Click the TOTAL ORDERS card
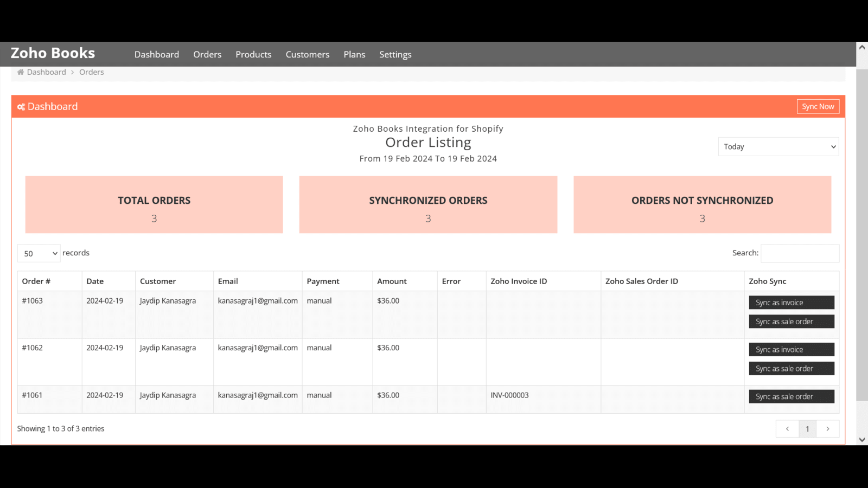 pos(154,205)
